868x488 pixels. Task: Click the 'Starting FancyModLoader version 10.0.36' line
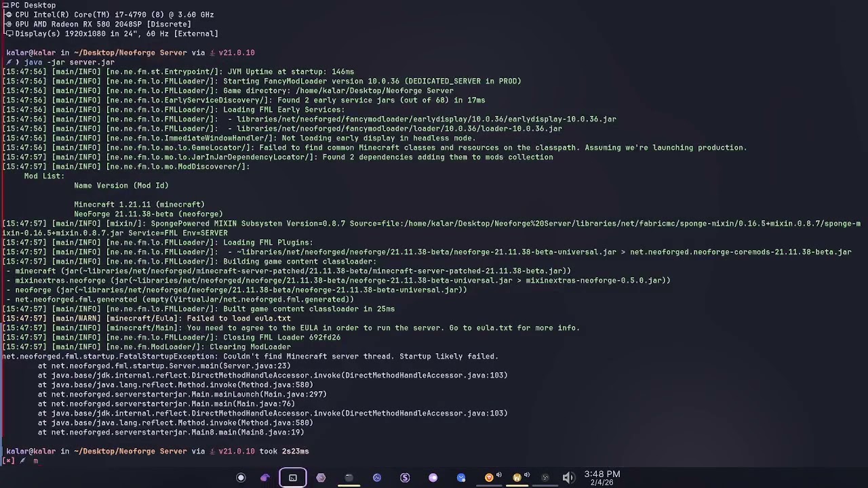pos(262,81)
